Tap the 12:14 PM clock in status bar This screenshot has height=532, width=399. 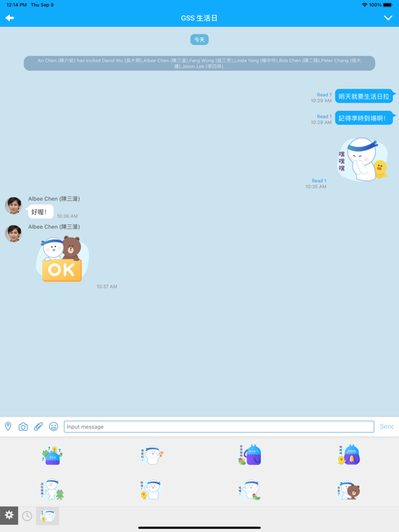click(x=17, y=5)
